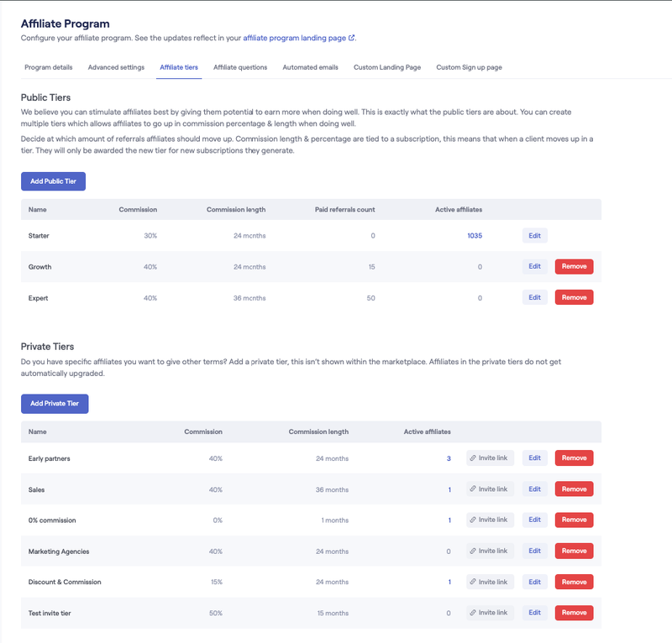View active affiliates of Discount & Commission tier
The image size is (672, 643).
tap(449, 582)
